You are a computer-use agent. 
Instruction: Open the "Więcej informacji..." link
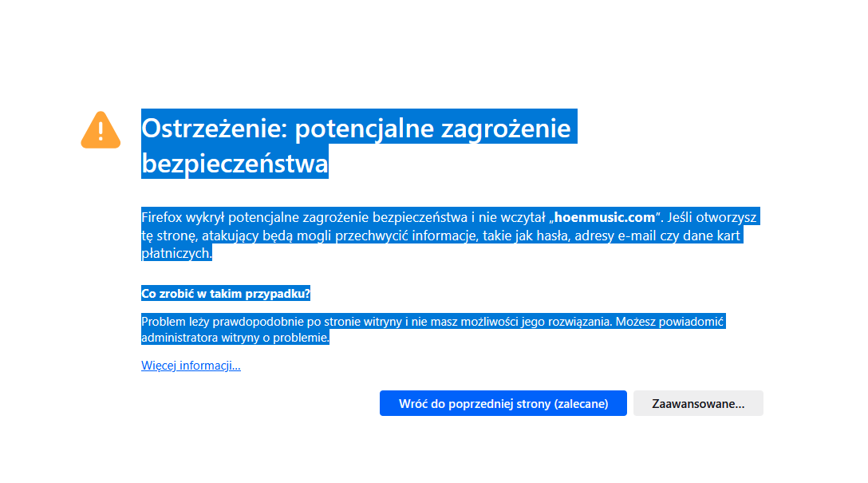[191, 366]
